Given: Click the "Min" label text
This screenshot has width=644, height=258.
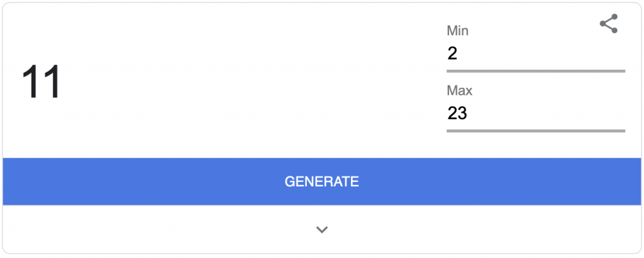Looking at the screenshot, I should pos(457,30).
